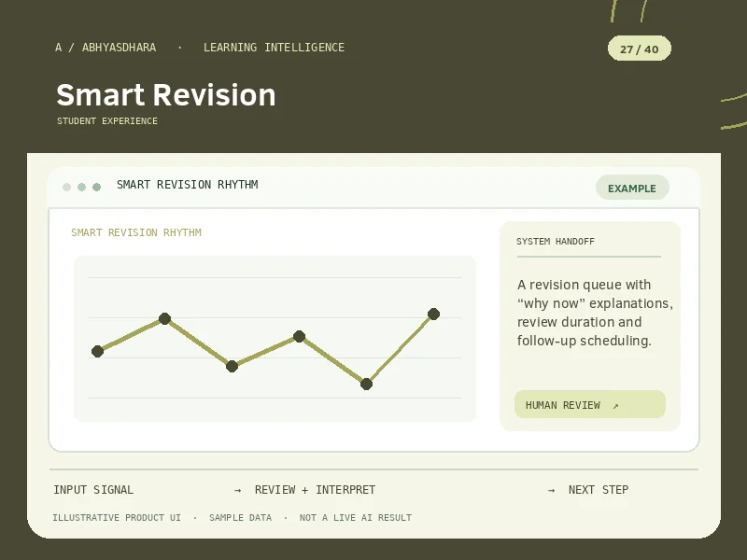
Task: Click the 'Smart Revision' title
Action: coord(166,95)
